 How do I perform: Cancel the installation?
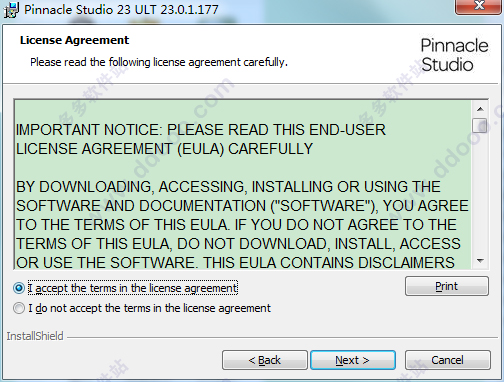pos(447,360)
